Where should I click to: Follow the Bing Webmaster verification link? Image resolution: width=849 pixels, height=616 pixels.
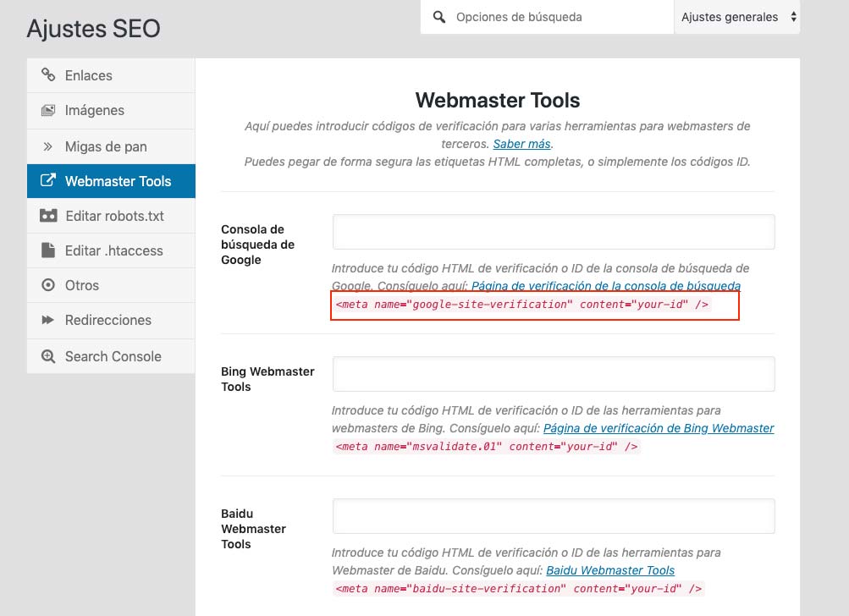click(659, 428)
